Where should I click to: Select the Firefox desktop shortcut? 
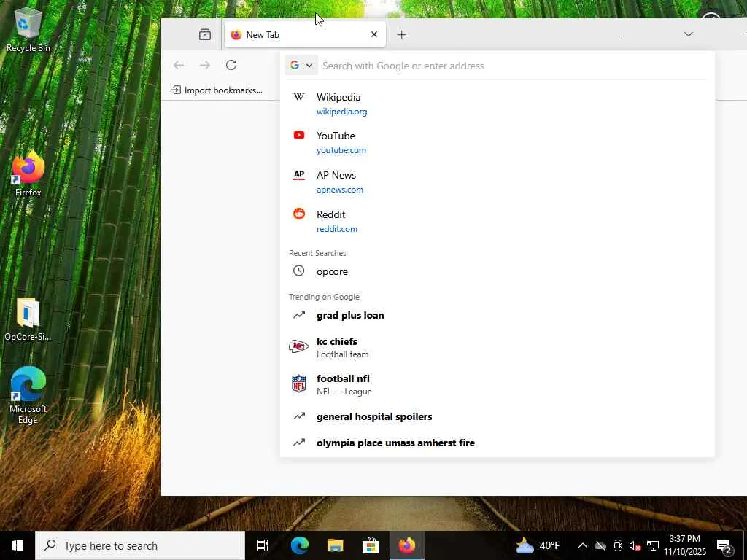(x=28, y=174)
